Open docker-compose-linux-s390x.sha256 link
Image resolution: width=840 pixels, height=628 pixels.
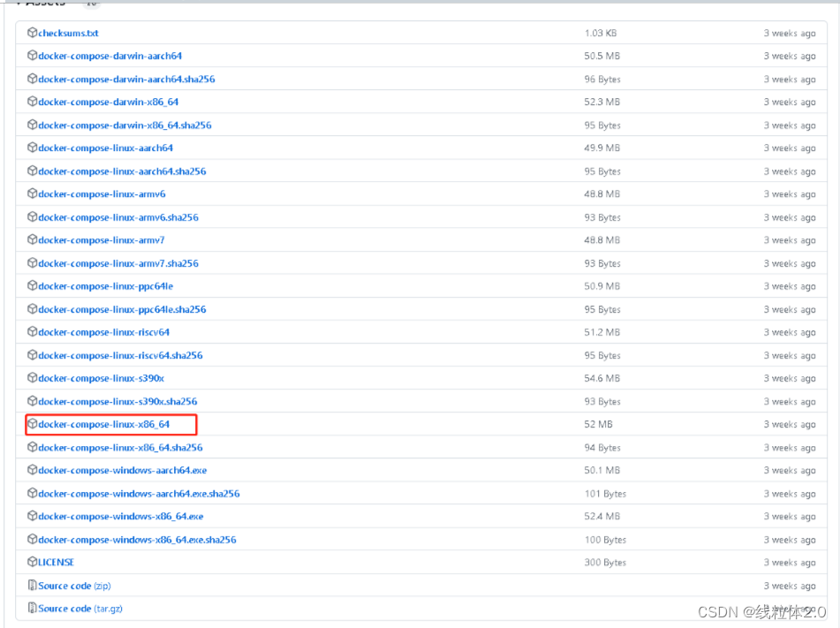pos(117,402)
